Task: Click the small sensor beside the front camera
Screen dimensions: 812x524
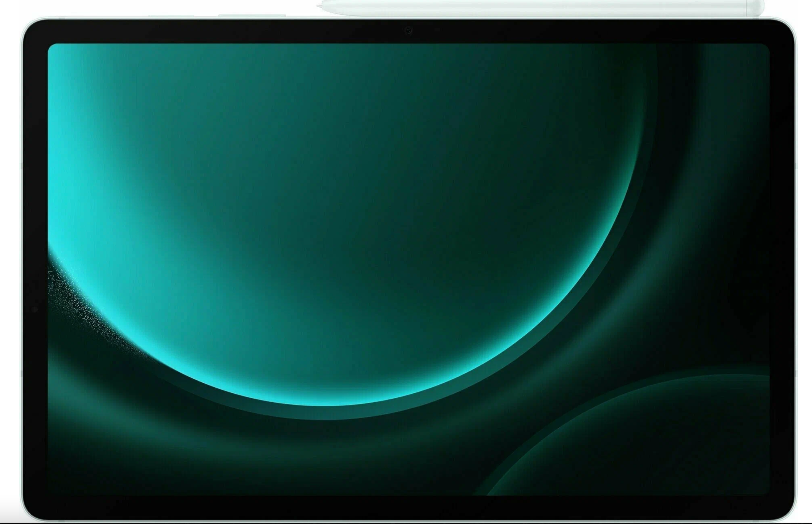Action: coord(436,30)
